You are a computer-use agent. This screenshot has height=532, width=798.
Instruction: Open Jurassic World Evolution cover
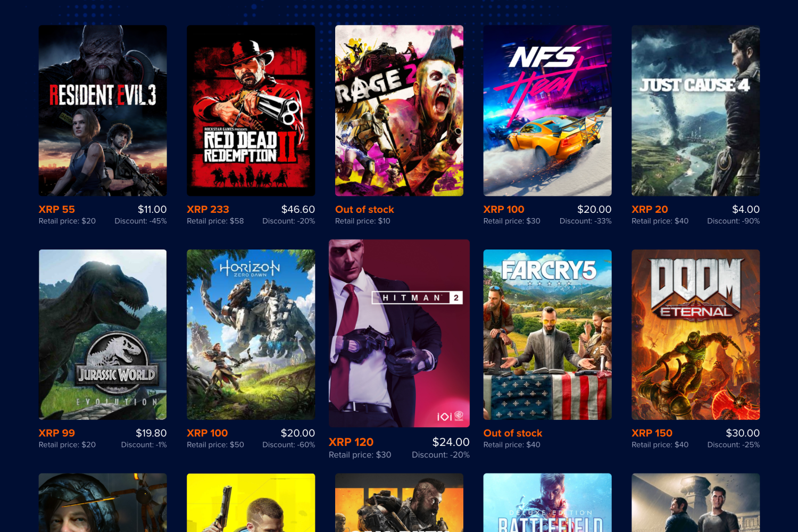pyautogui.click(x=103, y=335)
